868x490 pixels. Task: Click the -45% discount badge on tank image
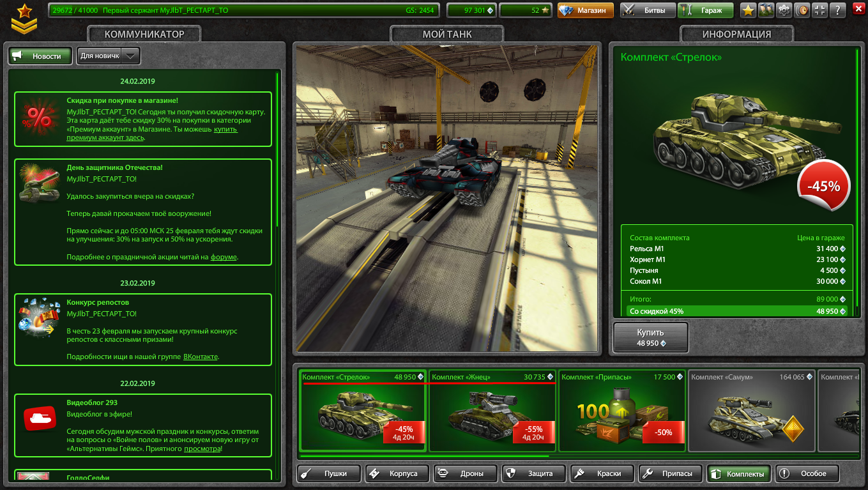coord(823,187)
